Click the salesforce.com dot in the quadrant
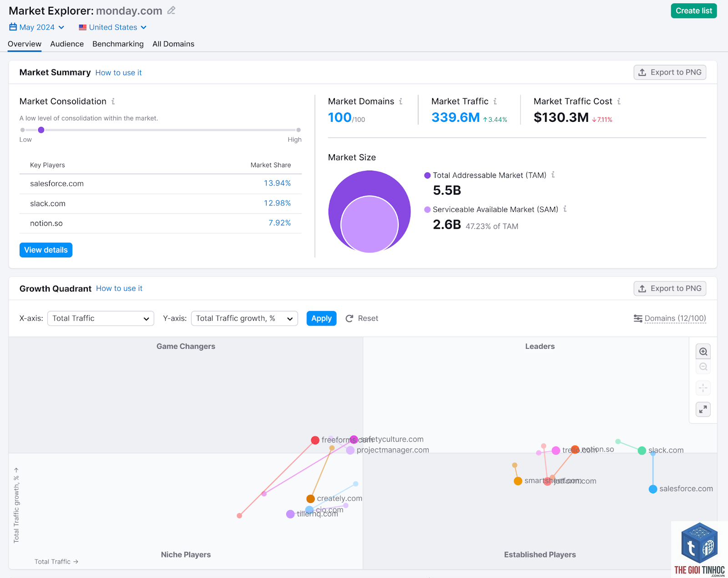The width and height of the screenshot is (728, 578). [x=653, y=489]
